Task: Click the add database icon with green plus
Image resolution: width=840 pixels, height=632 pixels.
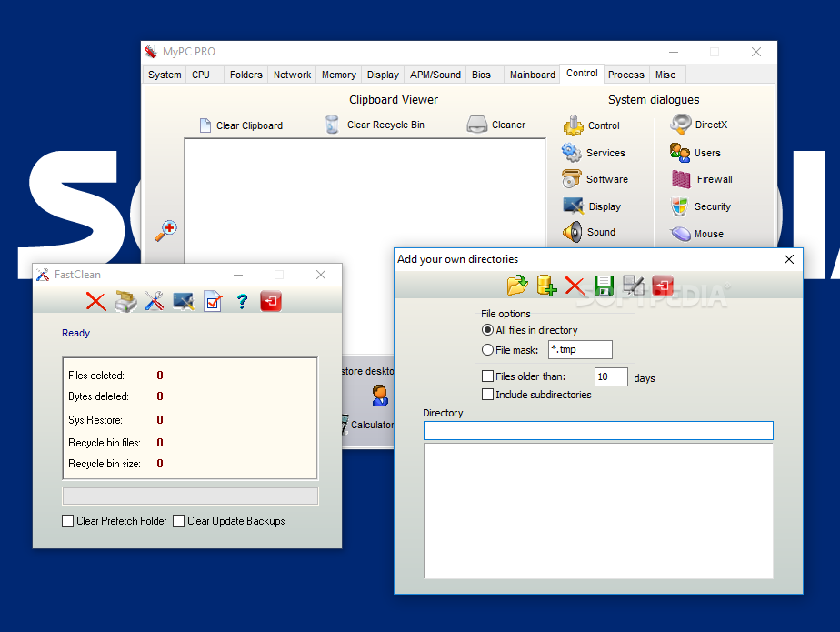Action: pyautogui.click(x=546, y=286)
